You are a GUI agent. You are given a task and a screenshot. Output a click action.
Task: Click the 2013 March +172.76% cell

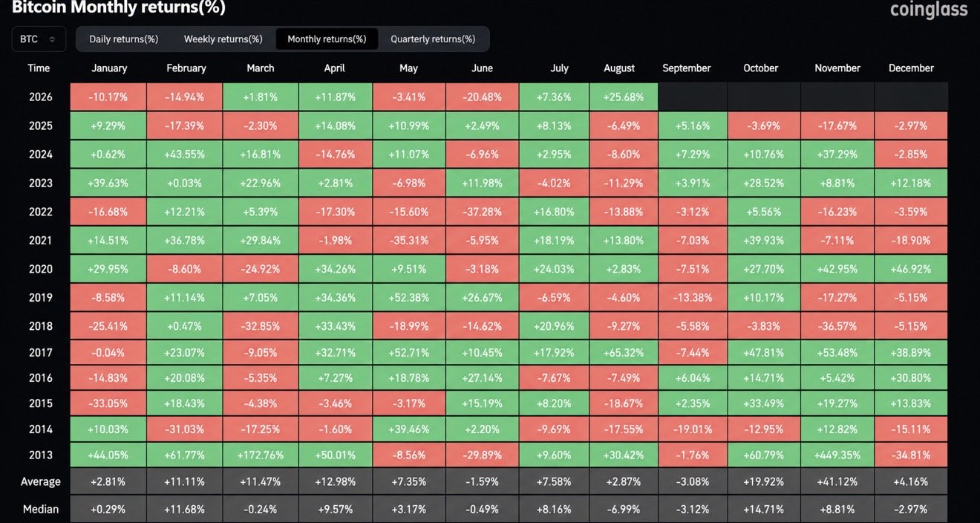[261, 455]
